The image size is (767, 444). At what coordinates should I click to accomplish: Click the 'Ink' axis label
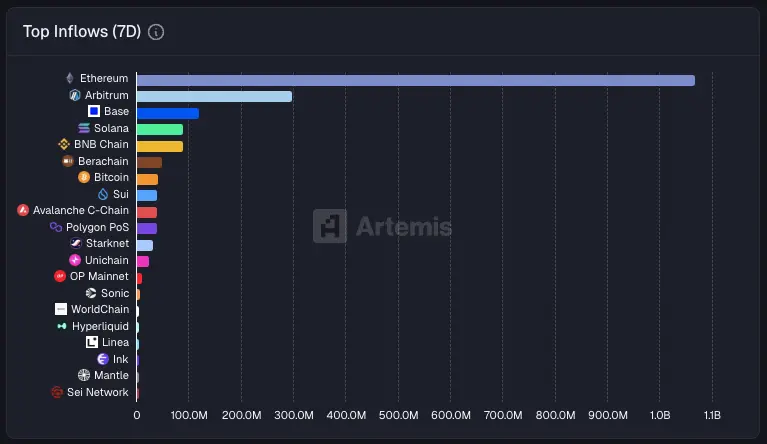pos(121,359)
